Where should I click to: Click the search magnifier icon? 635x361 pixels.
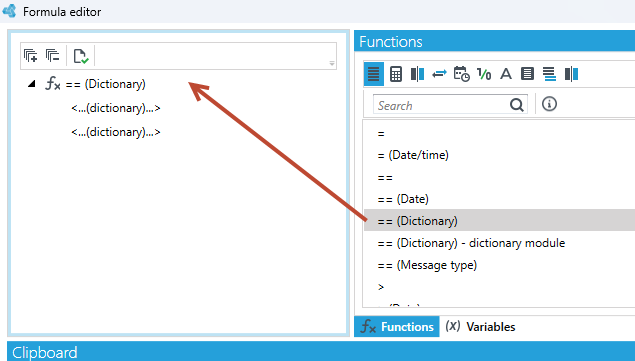(x=517, y=105)
